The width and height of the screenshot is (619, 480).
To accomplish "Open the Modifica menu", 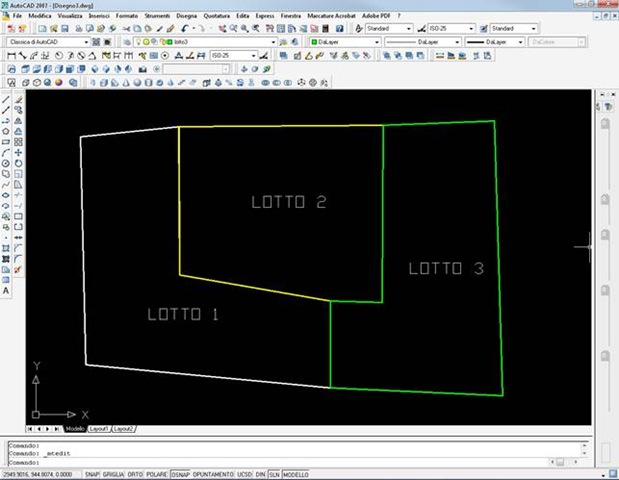I will (x=40, y=16).
